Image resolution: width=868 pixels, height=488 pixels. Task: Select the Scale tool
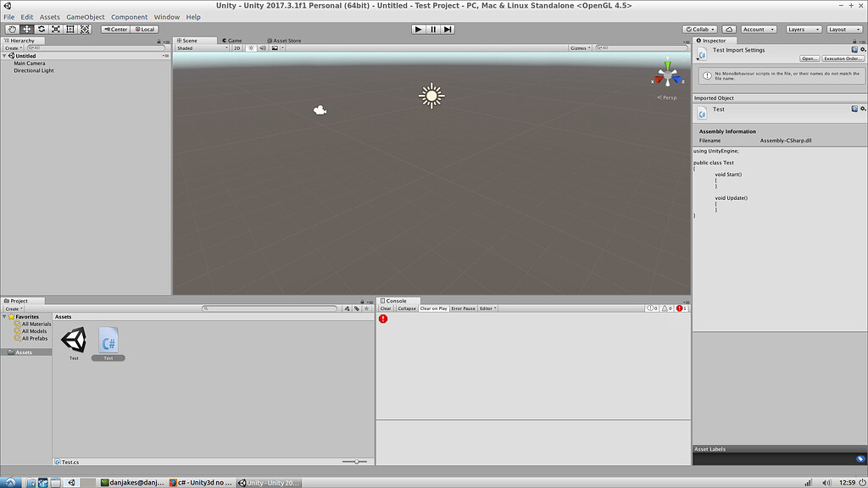click(x=55, y=29)
